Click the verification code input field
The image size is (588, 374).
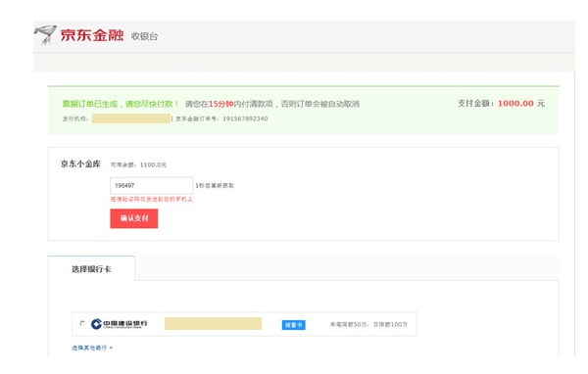[152, 185]
